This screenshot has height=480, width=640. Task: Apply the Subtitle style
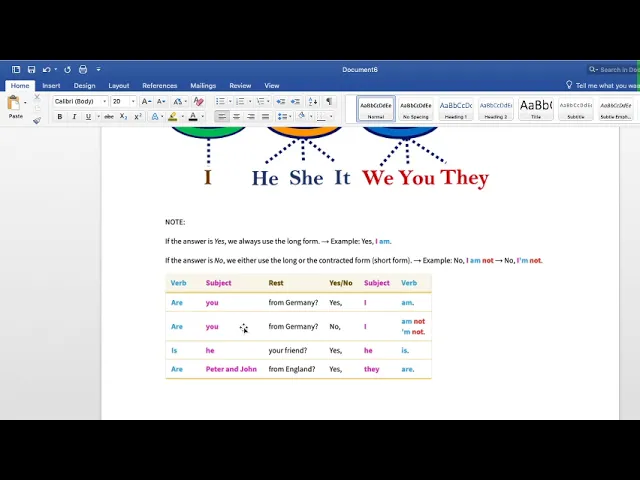(576, 109)
